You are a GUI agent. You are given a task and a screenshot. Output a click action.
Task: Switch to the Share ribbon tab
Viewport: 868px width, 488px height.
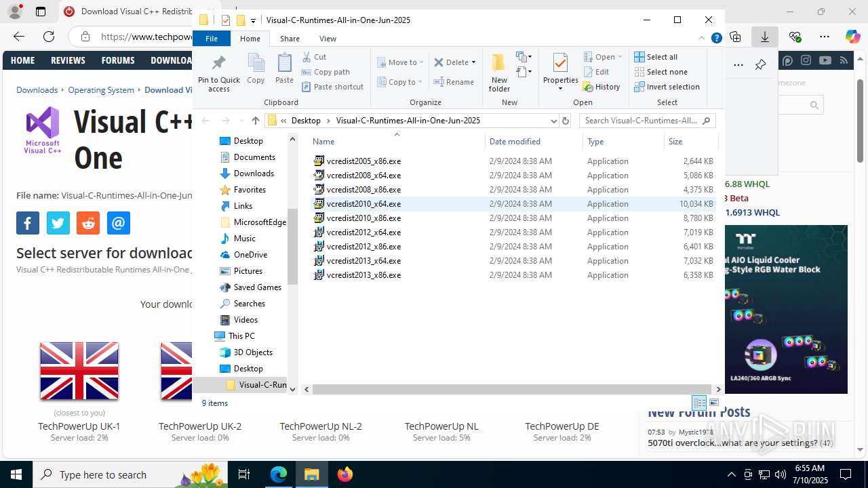pos(290,39)
